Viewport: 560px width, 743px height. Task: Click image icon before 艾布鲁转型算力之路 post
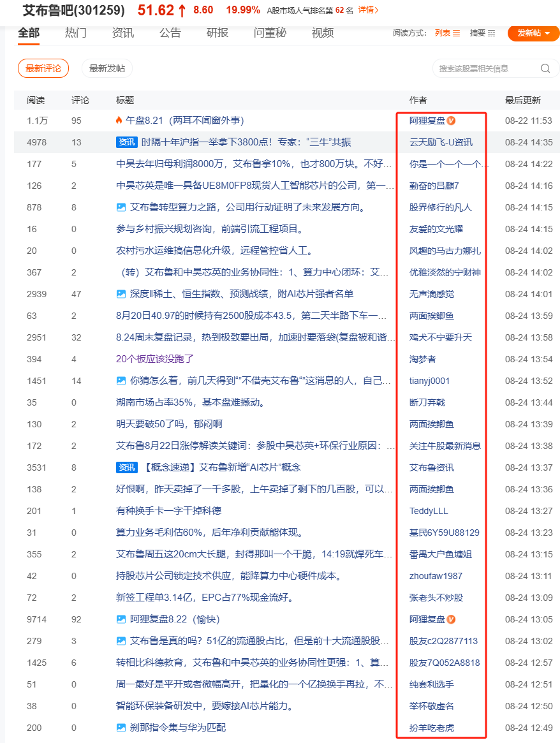pyautogui.click(x=121, y=207)
